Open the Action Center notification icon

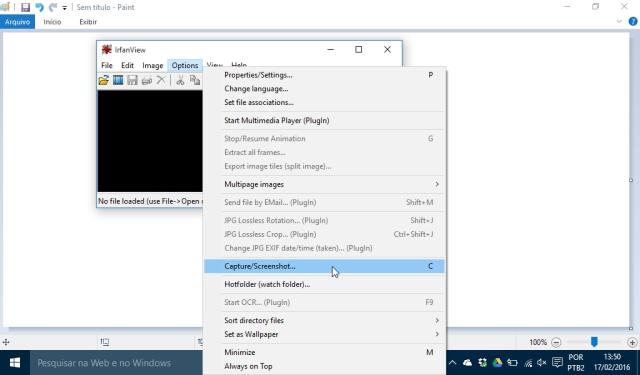[x=557, y=362]
